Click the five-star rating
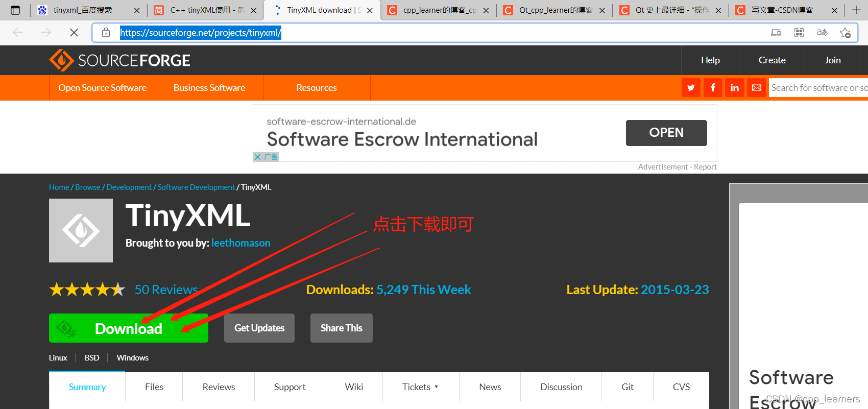This screenshot has width=868, height=409. [87, 290]
